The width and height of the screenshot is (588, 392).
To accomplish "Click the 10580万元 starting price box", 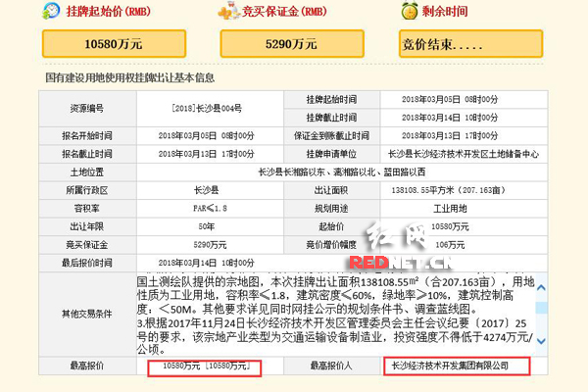I will [114, 44].
